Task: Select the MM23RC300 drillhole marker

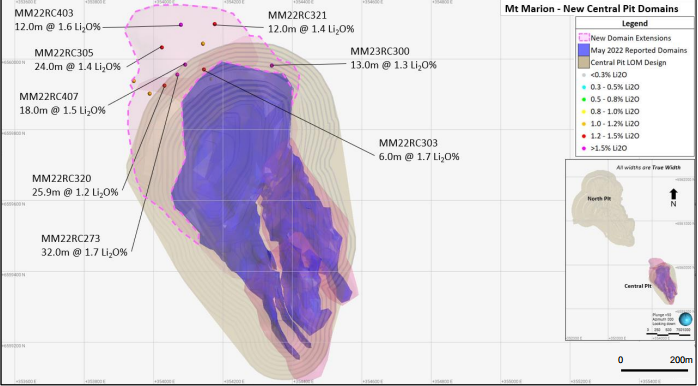Action: pos(272,65)
